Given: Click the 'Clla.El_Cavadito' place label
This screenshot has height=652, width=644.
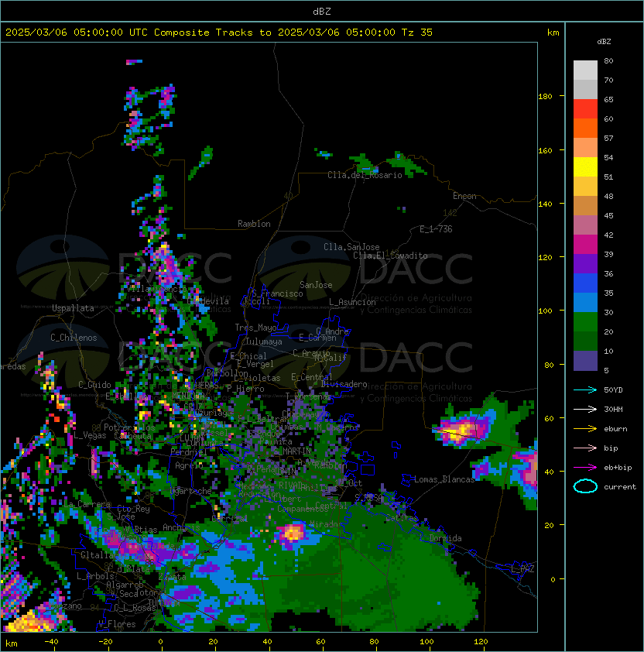Looking at the screenshot, I should click(x=390, y=256).
